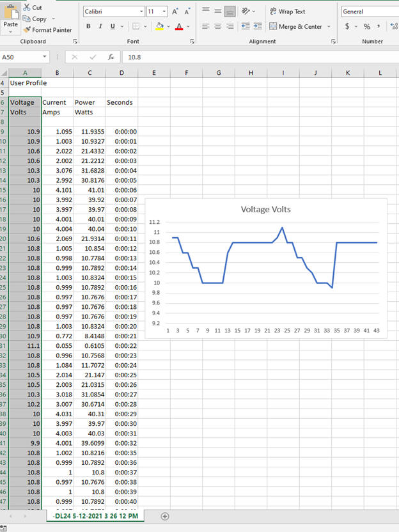Select column D header

[121, 73]
